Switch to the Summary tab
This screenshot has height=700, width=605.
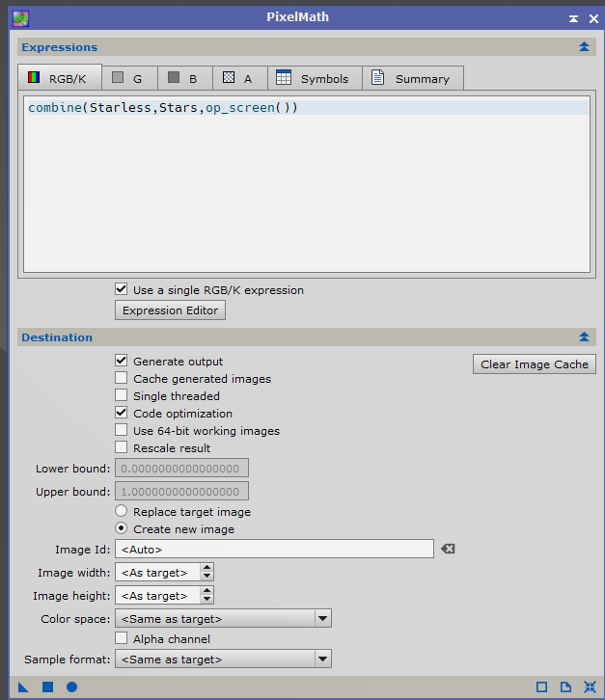(413, 78)
